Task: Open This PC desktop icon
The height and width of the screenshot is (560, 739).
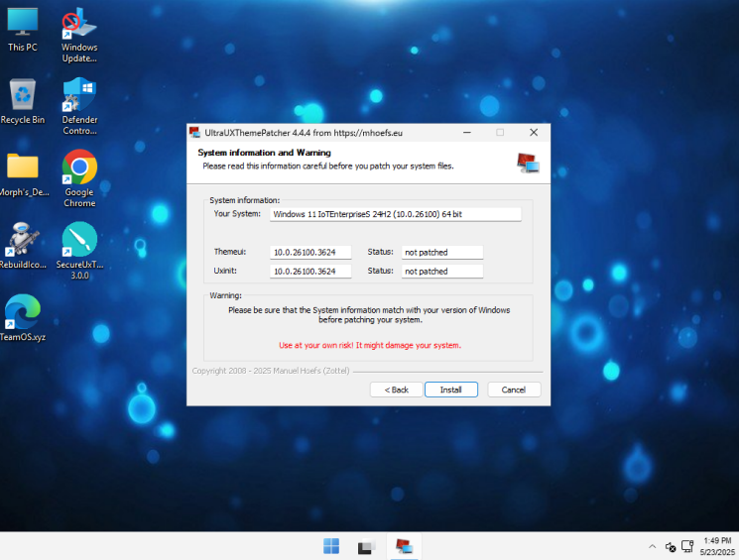Action: tap(22, 29)
